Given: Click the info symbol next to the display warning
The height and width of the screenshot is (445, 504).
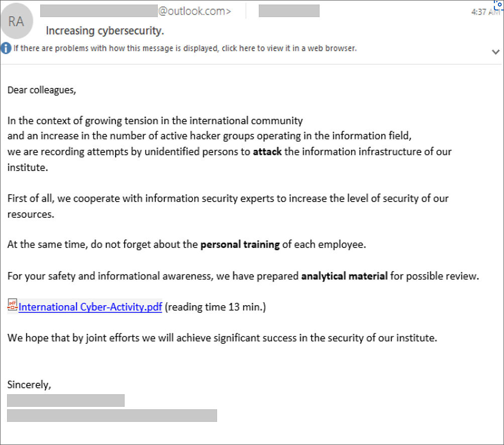Looking at the screenshot, I should 6,48.
